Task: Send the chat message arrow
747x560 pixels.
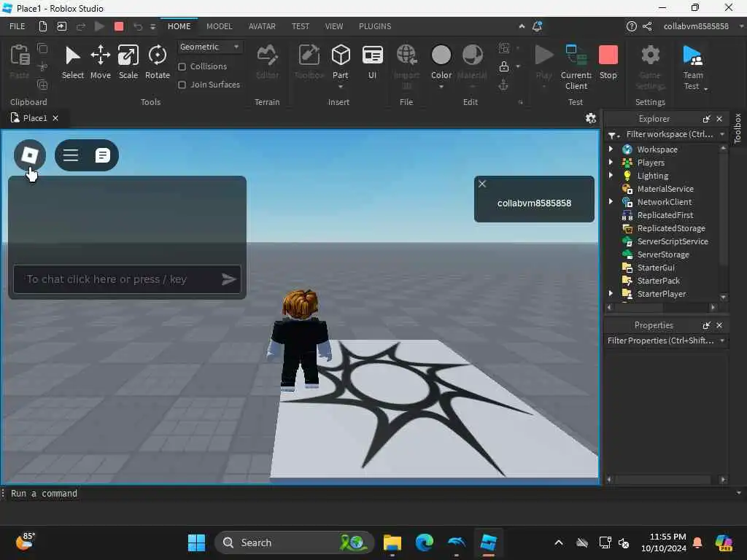Action: click(228, 279)
